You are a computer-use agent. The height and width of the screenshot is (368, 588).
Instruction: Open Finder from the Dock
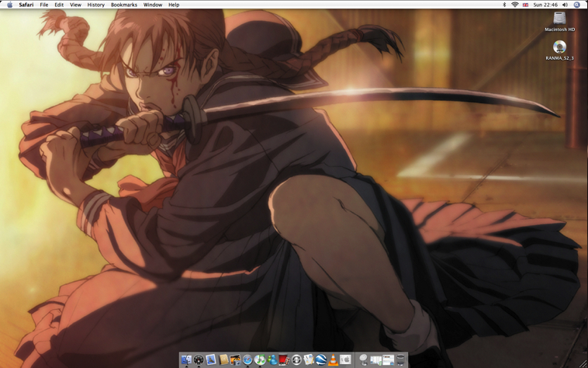[186, 360]
